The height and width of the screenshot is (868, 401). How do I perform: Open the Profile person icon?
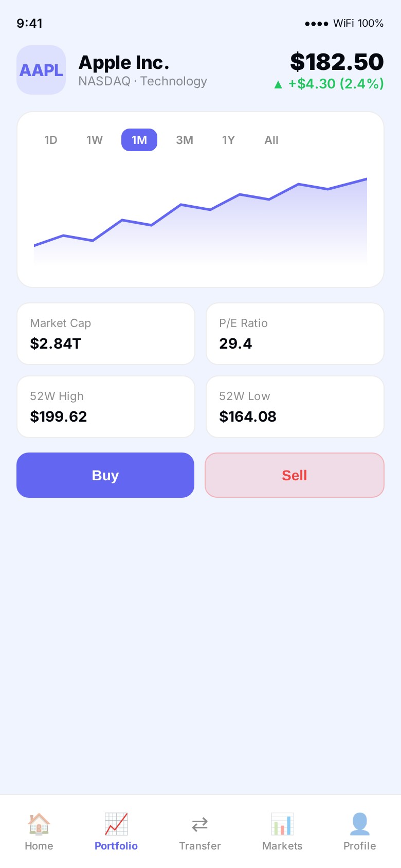(359, 824)
